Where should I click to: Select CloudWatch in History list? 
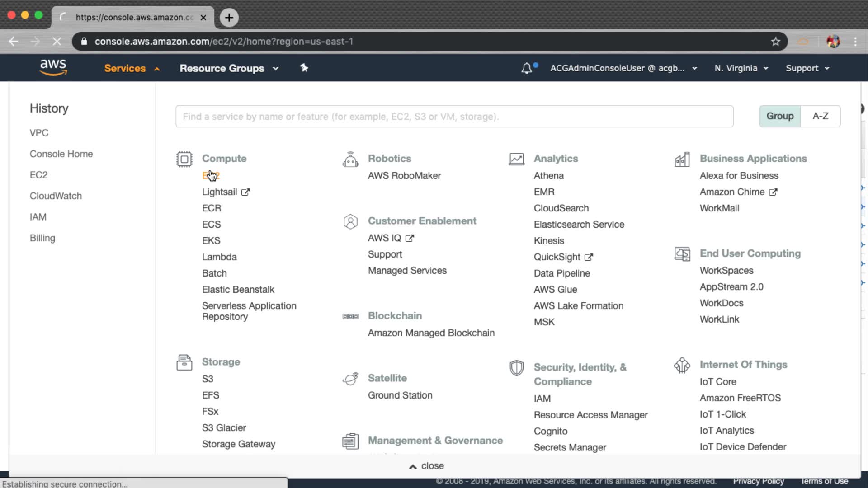[56, 196]
